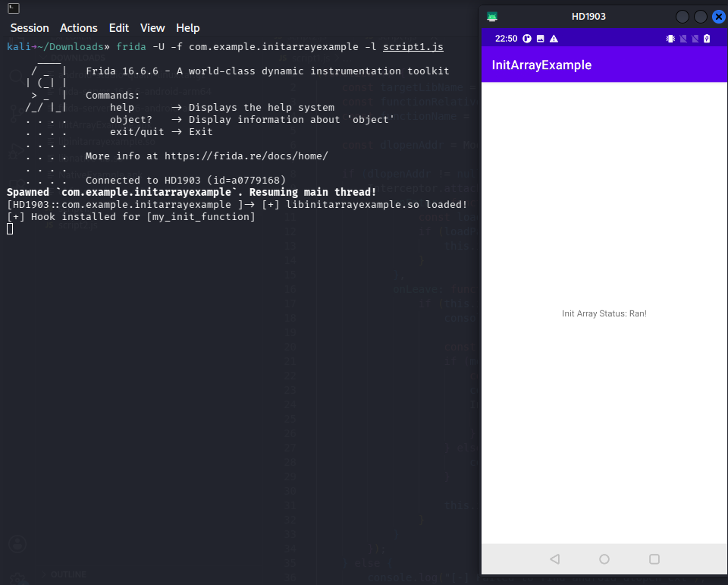This screenshot has width=728, height=585.
Task: Click the scrcpy Android icon beside HD1903
Action: 492,17
